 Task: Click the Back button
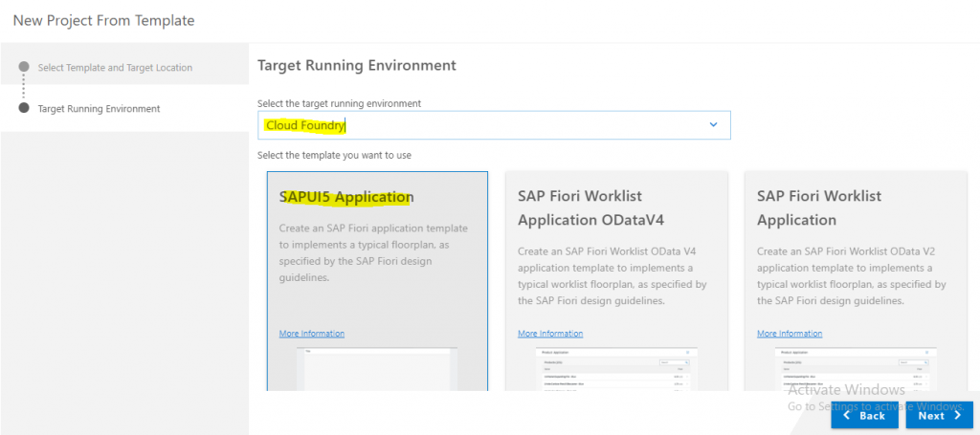[x=864, y=415]
